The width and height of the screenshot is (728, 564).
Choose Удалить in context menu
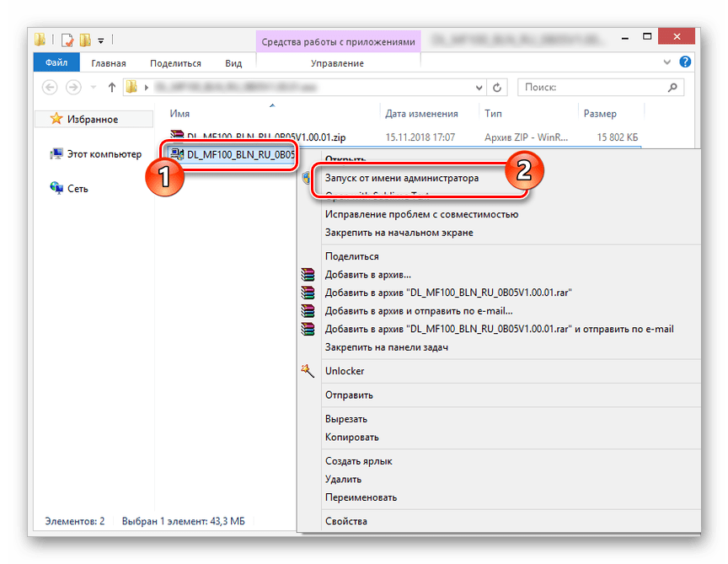tap(343, 479)
